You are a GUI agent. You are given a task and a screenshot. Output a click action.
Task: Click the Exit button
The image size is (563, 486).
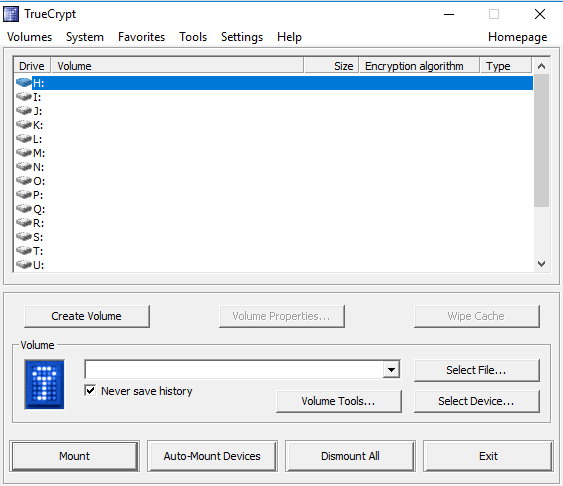(488, 456)
